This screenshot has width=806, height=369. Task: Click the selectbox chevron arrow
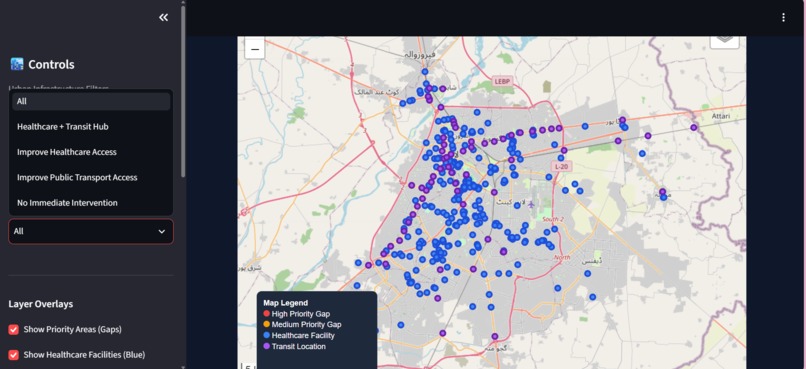pyautogui.click(x=161, y=231)
